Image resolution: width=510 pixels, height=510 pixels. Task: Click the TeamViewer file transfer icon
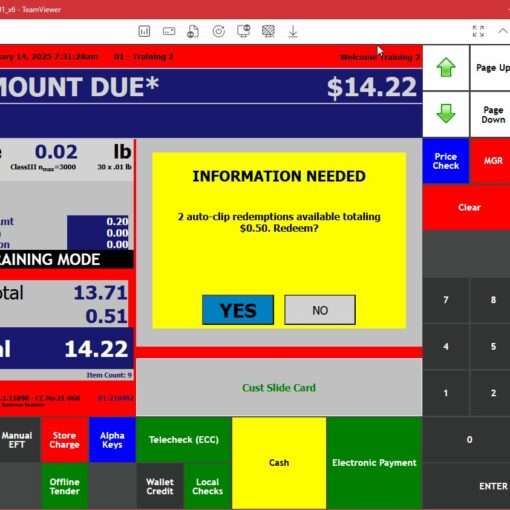(x=193, y=31)
